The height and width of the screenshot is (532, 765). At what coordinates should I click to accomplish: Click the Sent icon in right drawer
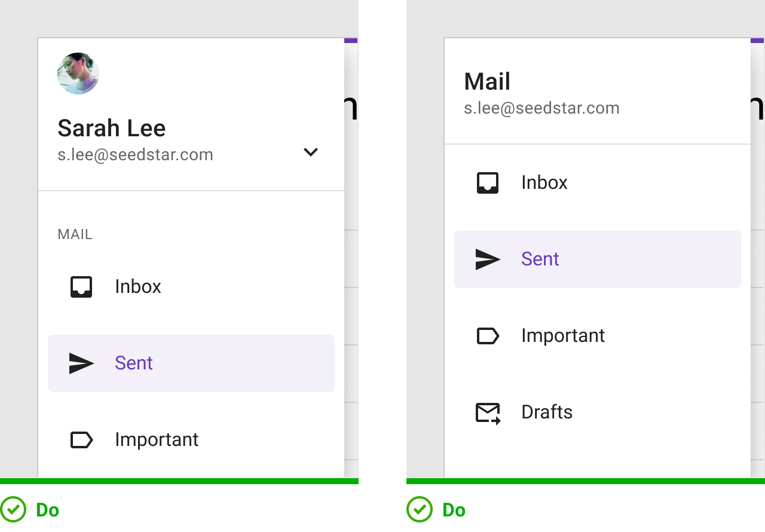pyautogui.click(x=488, y=259)
